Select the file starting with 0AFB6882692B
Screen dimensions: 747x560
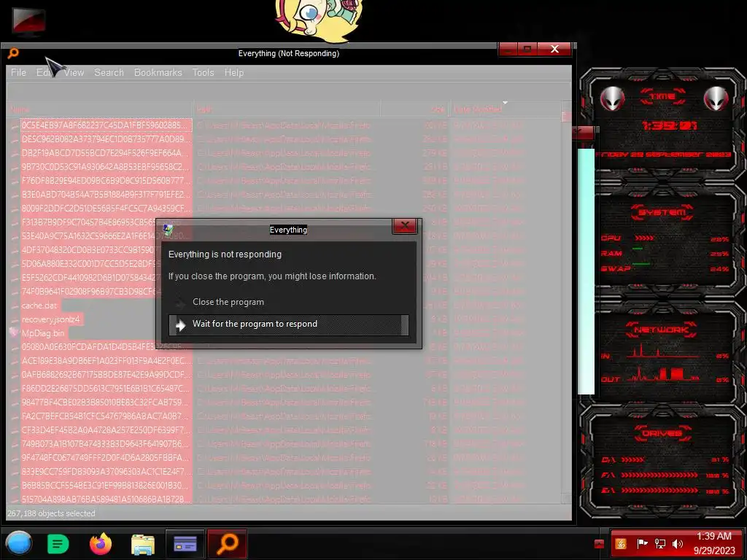pos(106,375)
